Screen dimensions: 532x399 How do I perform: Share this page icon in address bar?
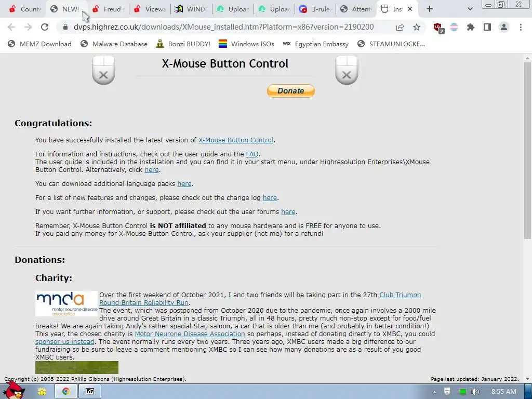[x=400, y=27]
